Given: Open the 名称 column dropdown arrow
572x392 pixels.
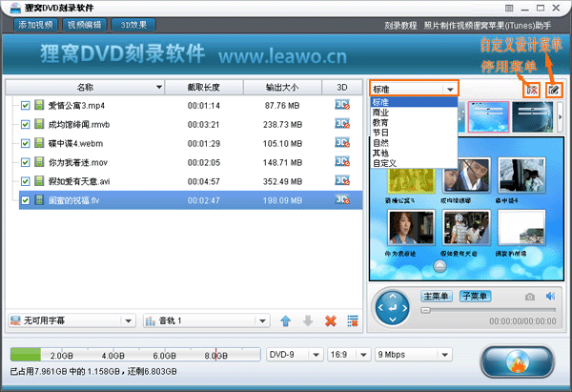Looking at the screenshot, I should tap(159, 87).
